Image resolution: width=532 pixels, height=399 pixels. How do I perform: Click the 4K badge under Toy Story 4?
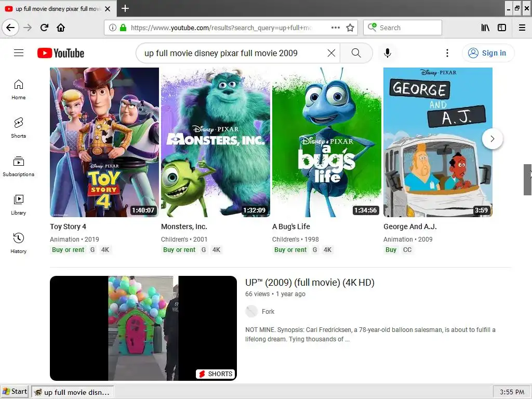(x=105, y=250)
